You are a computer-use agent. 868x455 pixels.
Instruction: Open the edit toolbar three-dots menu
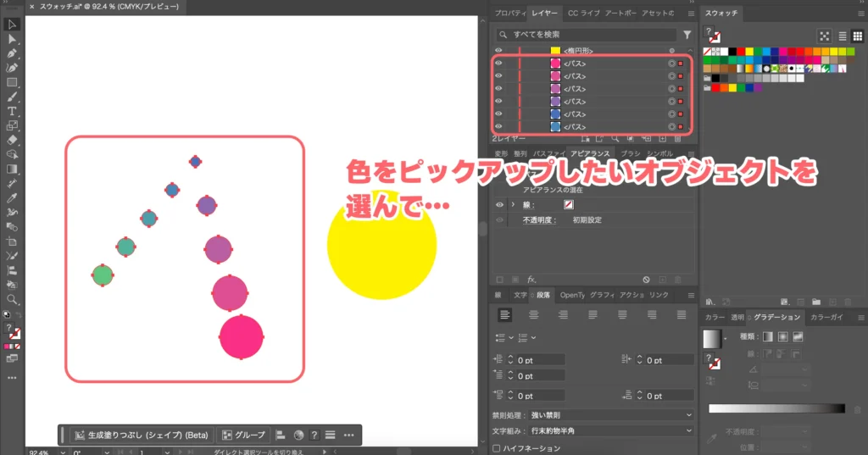(12, 378)
